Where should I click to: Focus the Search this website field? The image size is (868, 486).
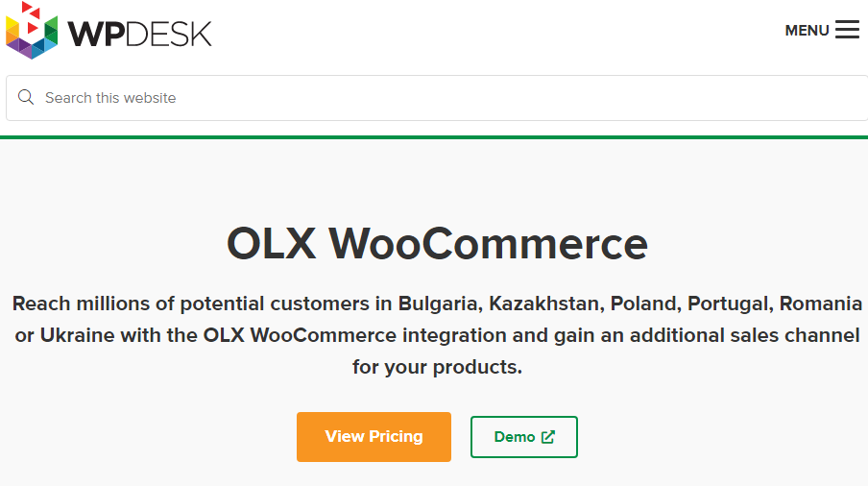tap(437, 98)
